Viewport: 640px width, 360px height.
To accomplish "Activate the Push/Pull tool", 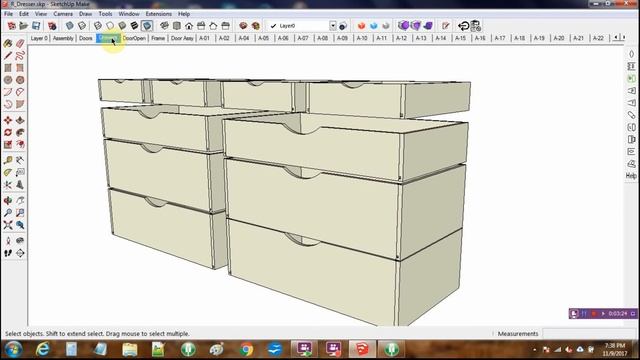I will click(x=20, y=120).
